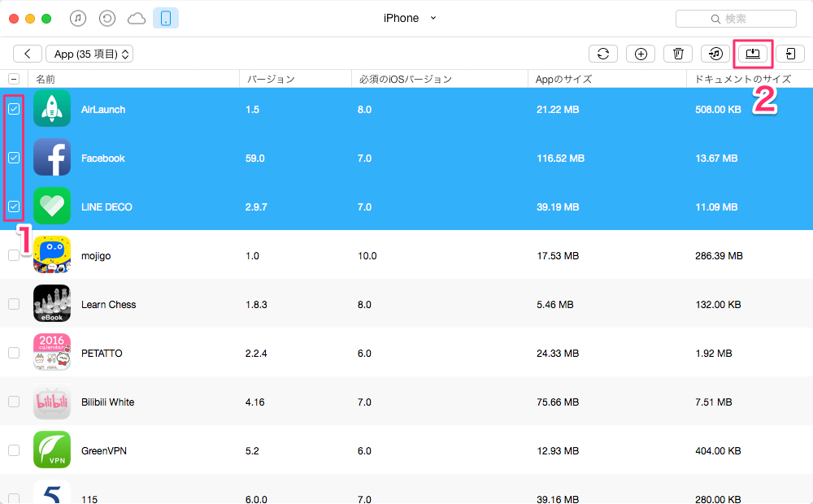The height and width of the screenshot is (504, 813).
Task: Open the iCloud content icon
Action: click(x=137, y=19)
